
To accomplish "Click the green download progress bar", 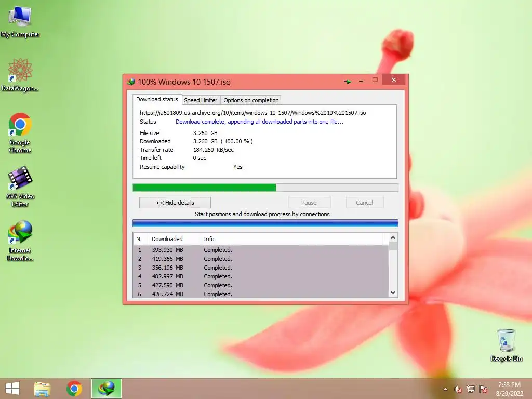I will (x=265, y=188).
